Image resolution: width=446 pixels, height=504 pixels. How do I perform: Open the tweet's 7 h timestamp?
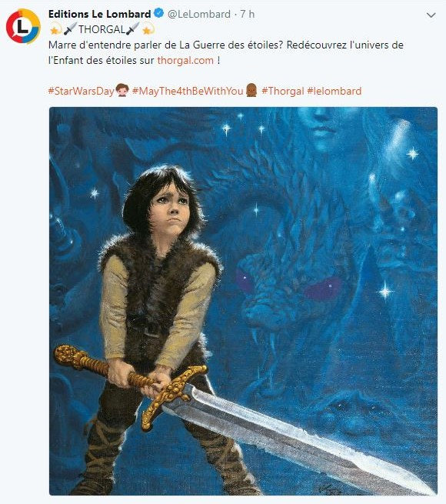(x=247, y=14)
